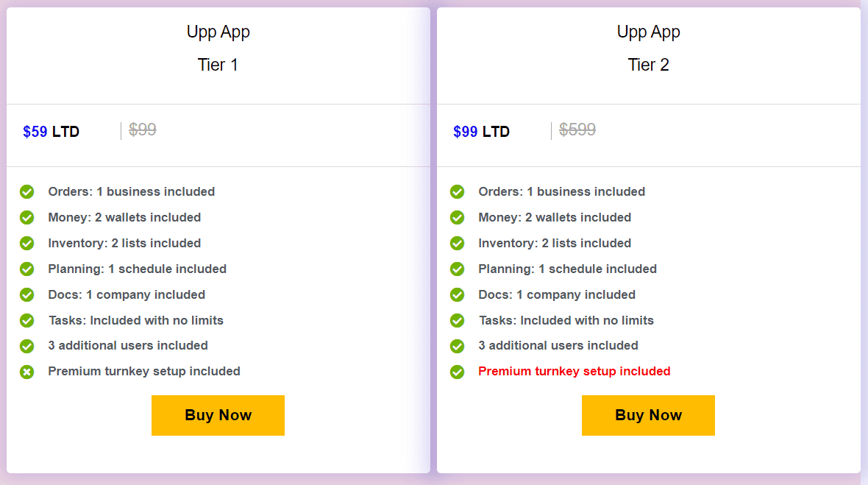Toggle the check beside Money wallets in Tier 2

[457, 218]
